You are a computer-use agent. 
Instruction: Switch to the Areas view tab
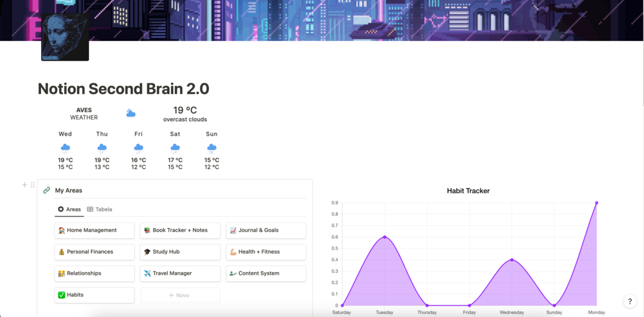tap(69, 209)
